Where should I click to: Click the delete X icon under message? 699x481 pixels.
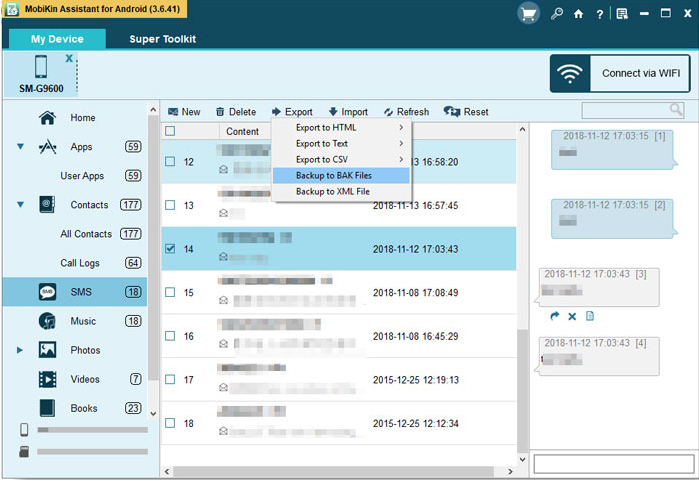(x=572, y=316)
